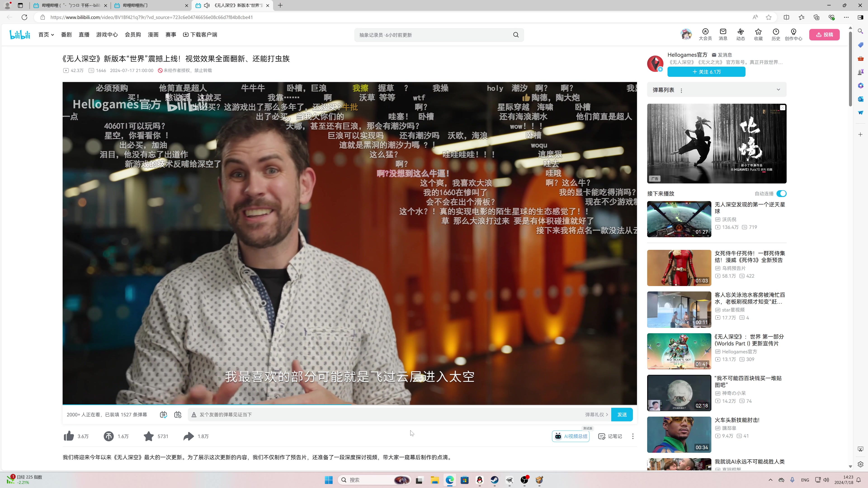Image resolution: width=868 pixels, height=488 pixels.
Task: Open the 漫画 nav item
Action: pos(153,34)
